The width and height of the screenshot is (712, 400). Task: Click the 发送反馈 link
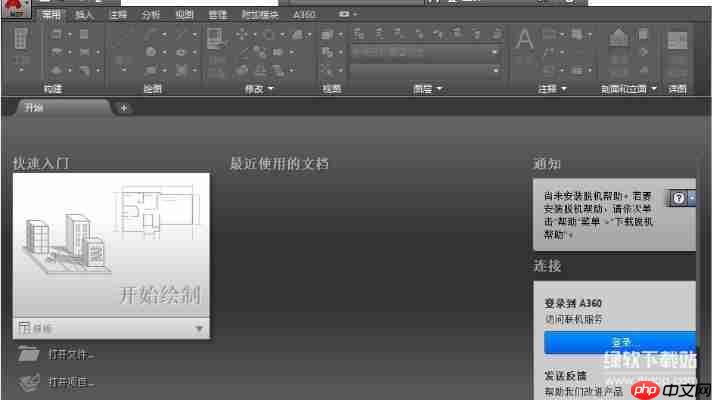(x=565, y=375)
